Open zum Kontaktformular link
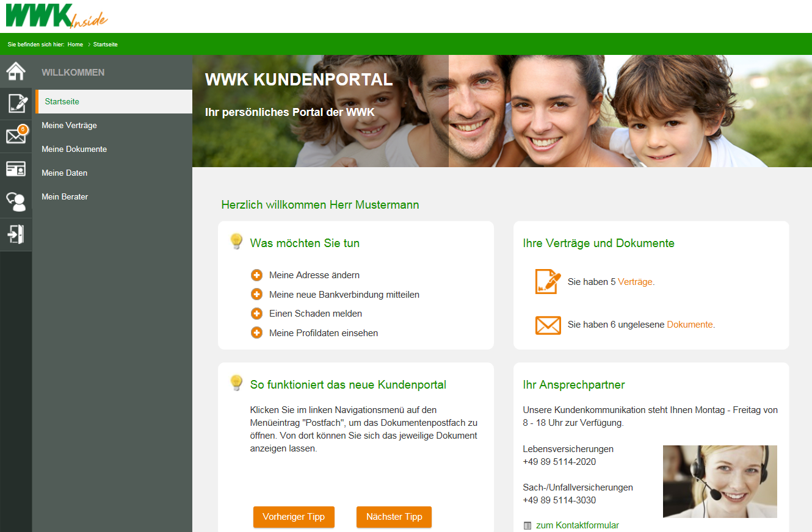The image size is (812, 532). 578,525
